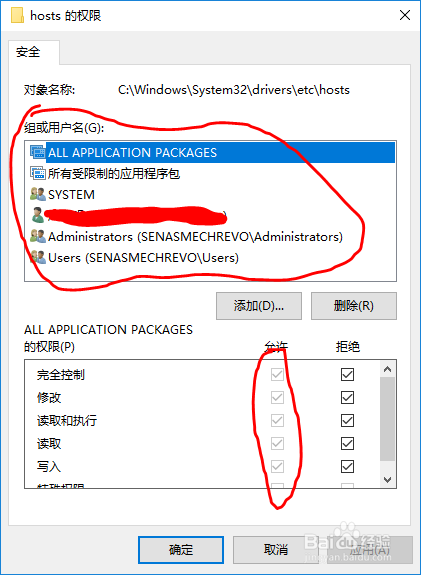This screenshot has width=421, height=575.
Task: Click the 读取和执行 permission label
Action: click(67, 420)
